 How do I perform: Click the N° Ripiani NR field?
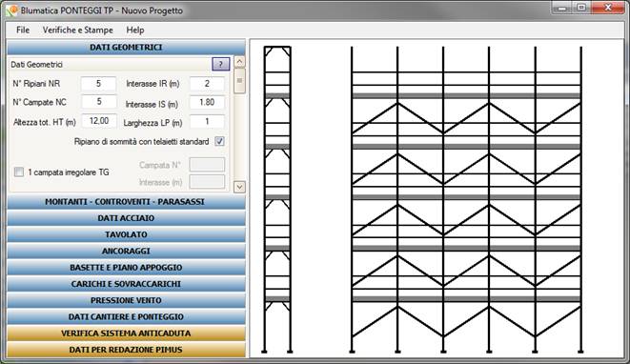(x=98, y=84)
